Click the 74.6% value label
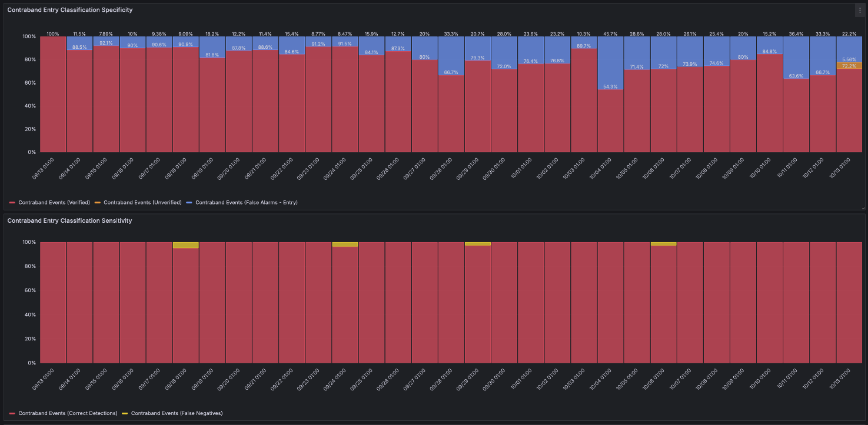 pos(716,63)
